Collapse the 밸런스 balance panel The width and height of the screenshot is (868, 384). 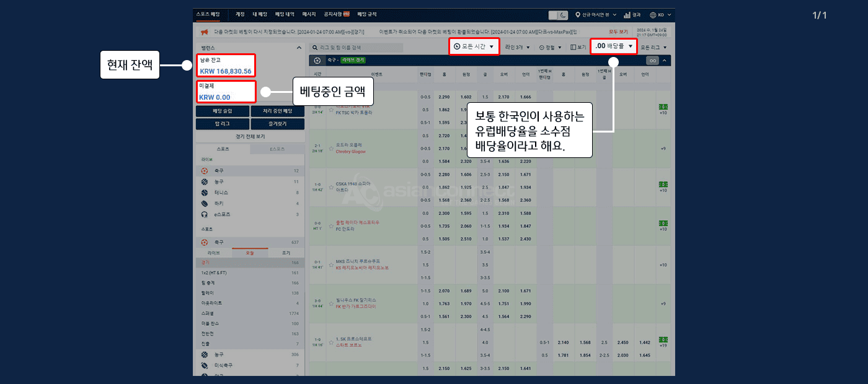point(299,47)
